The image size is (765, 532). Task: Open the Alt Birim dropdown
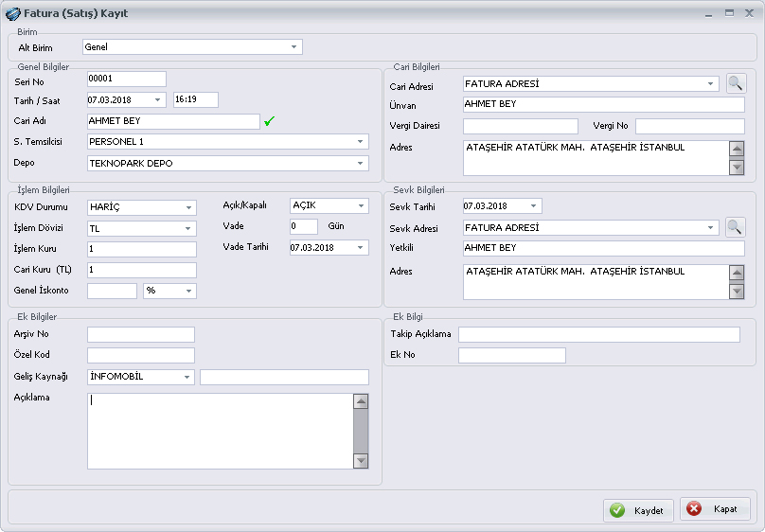pos(294,46)
